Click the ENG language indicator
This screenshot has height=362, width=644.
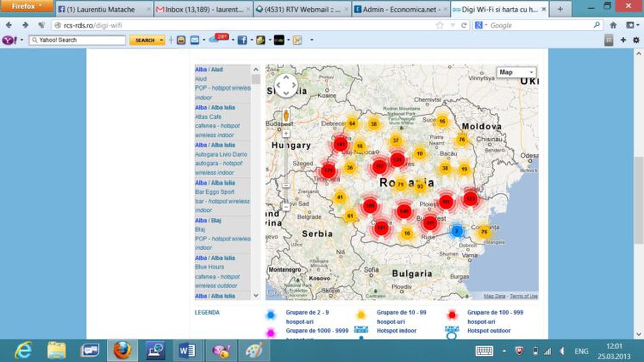[581, 351]
